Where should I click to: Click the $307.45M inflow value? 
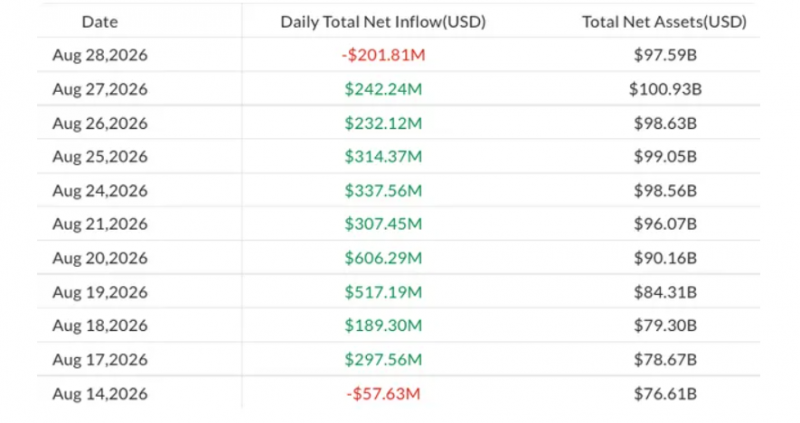pyautogui.click(x=383, y=224)
